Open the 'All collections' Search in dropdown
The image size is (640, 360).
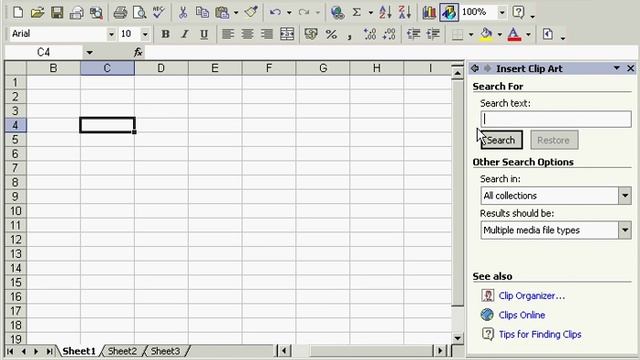[x=625, y=196]
